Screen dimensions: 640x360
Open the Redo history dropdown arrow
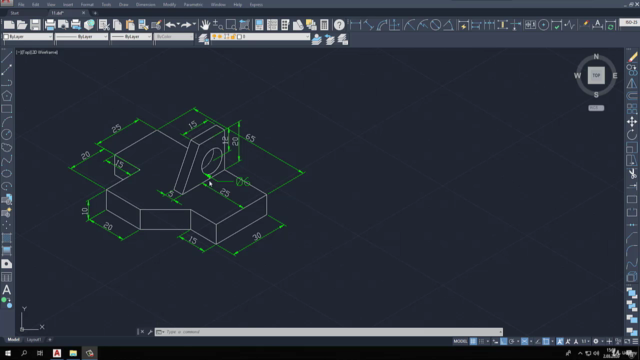(194, 24)
